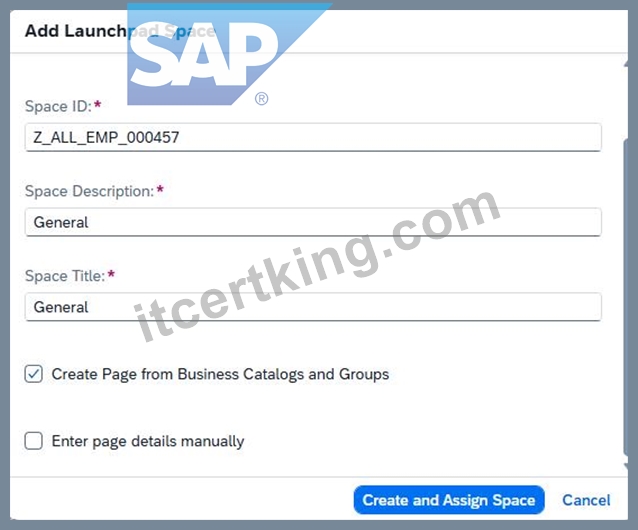Click the required asterisk next to Space Title
This screenshot has width=638, height=530.
(111, 275)
